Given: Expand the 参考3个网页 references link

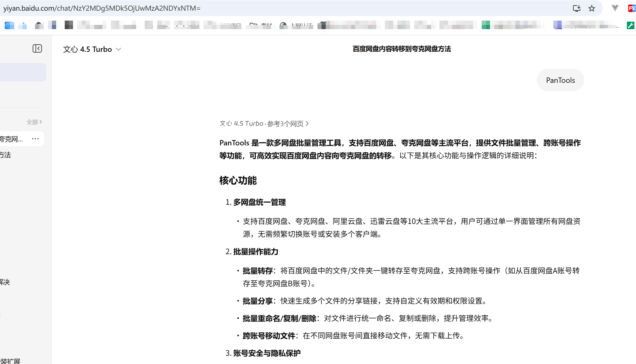Looking at the screenshot, I should (x=288, y=124).
